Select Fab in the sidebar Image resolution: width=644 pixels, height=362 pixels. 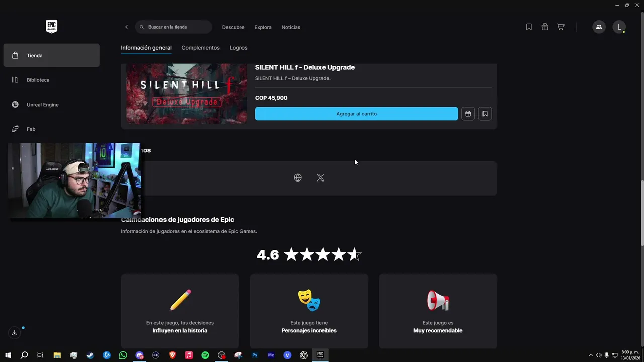[x=51, y=129]
